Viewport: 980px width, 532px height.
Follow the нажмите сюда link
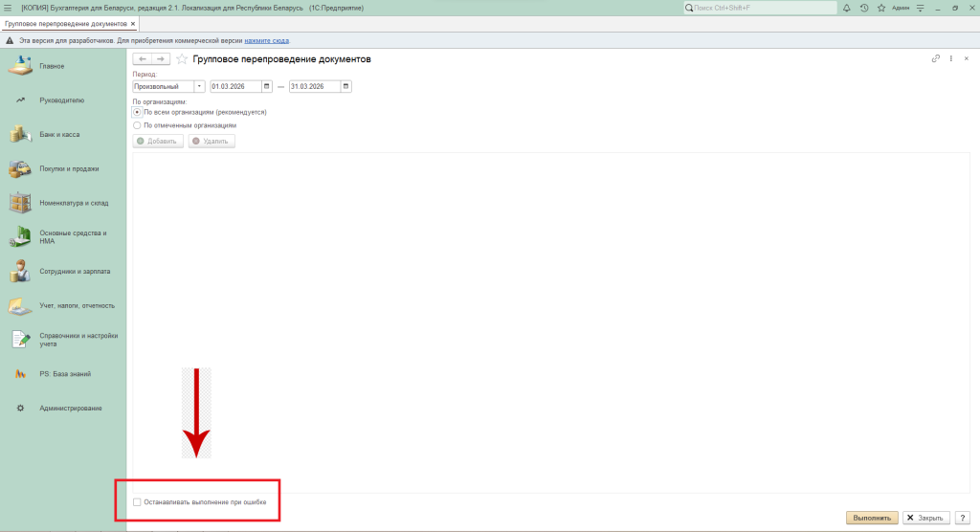pyautogui.click(x=267, y=41)
